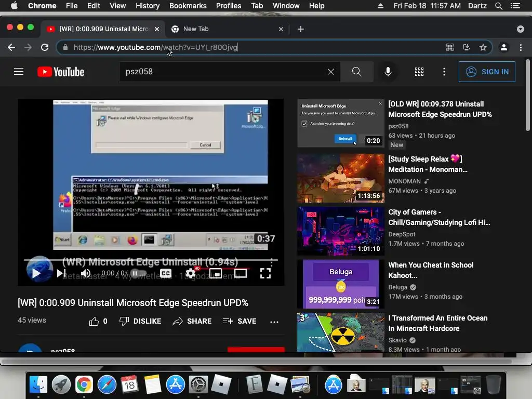Viewport: 532px width, 399px height.
Task: SAVE the video to a playlist
Action: 240,321
